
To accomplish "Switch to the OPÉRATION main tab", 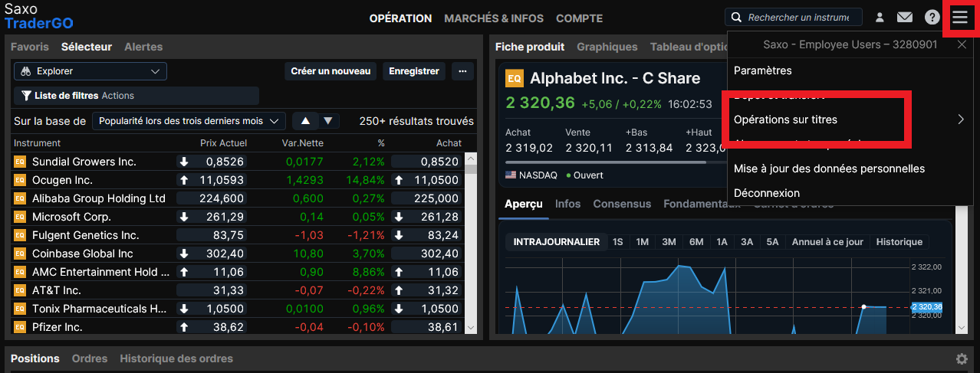I will point(400,18).
